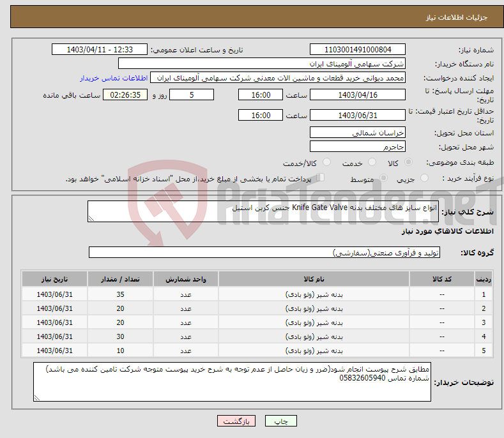Click the response deadline date 1403/04/16
The image size is (504, 438).
[x=358, y=94]
